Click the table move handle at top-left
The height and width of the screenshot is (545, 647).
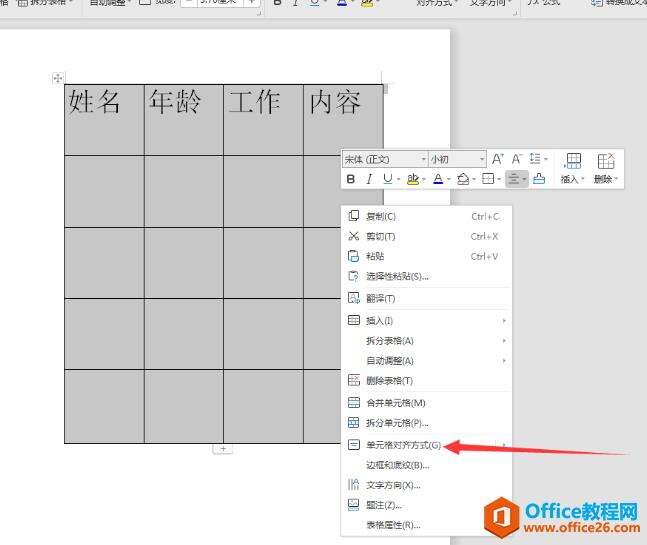[x=57, y=77]
